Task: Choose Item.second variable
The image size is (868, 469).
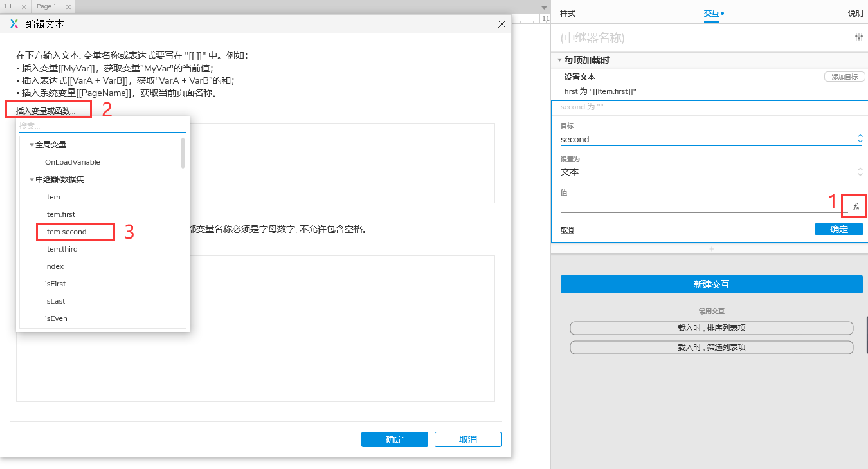Action: pos(66,232)
